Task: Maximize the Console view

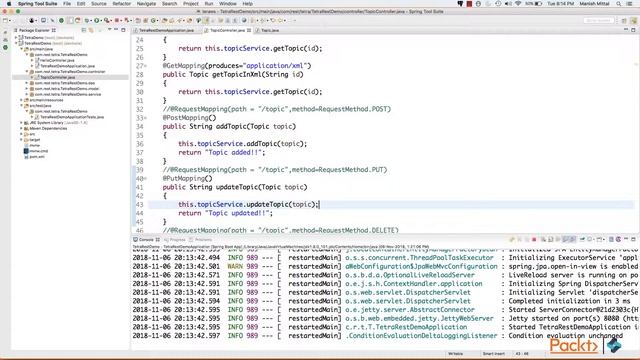Action: (633, 240)
